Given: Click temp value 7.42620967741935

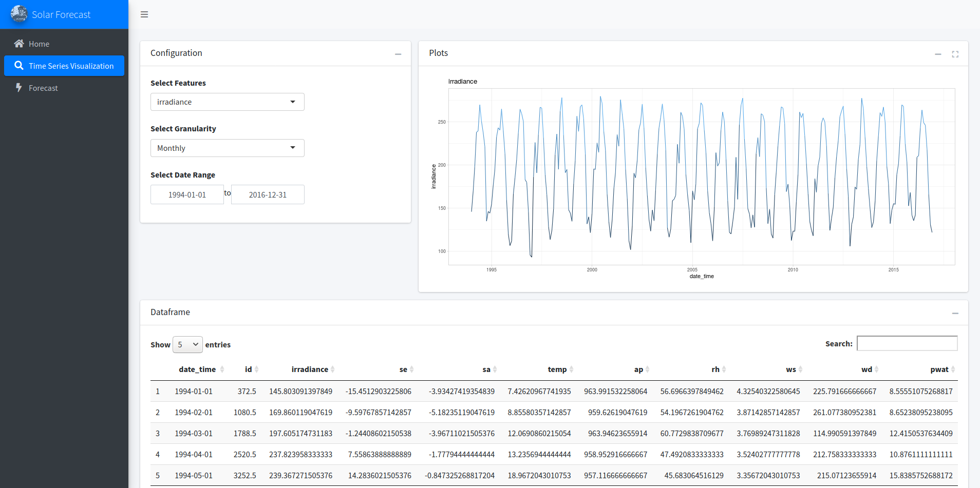Looking at the screenshot, I should [x=539, y=391].
